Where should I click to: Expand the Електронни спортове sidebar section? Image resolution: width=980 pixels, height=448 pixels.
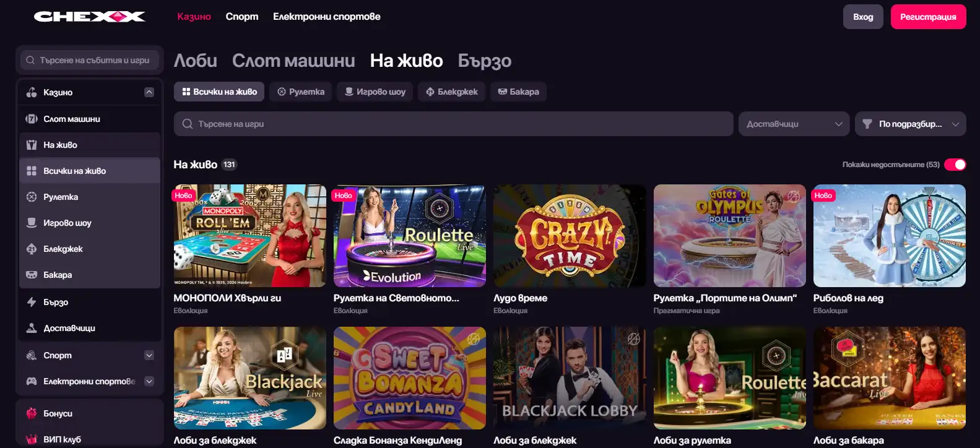click(149, 381)
